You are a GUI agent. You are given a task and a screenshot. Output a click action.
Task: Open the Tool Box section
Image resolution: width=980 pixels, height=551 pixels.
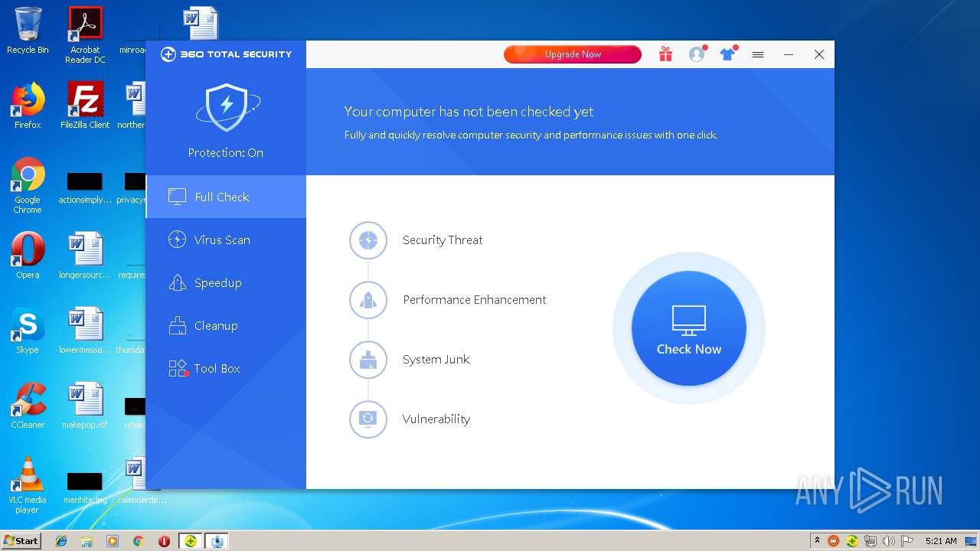(226, 368)
